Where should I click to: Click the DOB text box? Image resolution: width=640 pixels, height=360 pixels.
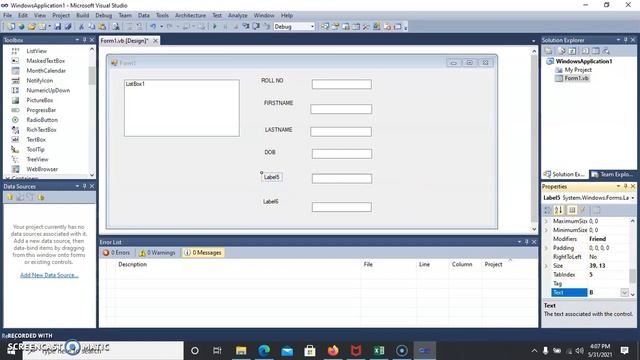coord(342,154)
